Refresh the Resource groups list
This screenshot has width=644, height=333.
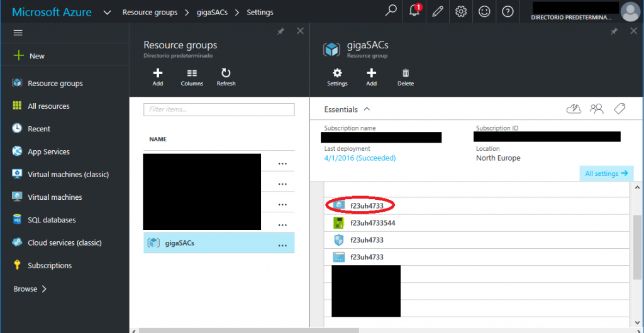coord(226,77)
